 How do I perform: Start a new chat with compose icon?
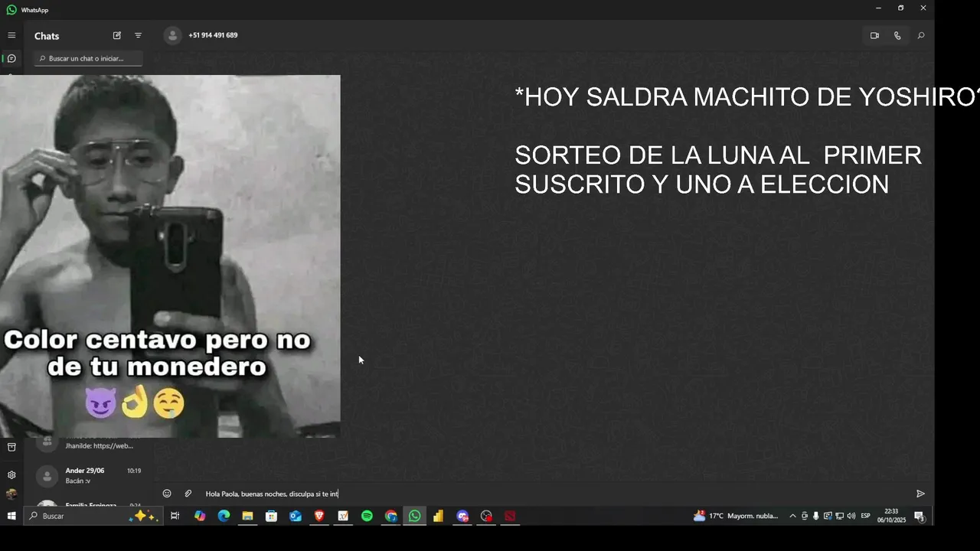[x=117, y=35]
